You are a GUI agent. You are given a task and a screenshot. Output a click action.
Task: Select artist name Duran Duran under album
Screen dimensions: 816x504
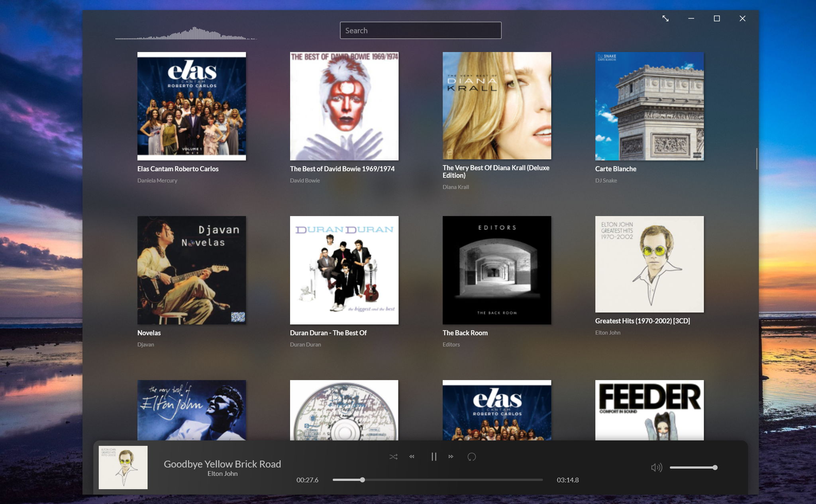[x=305, y=344]
